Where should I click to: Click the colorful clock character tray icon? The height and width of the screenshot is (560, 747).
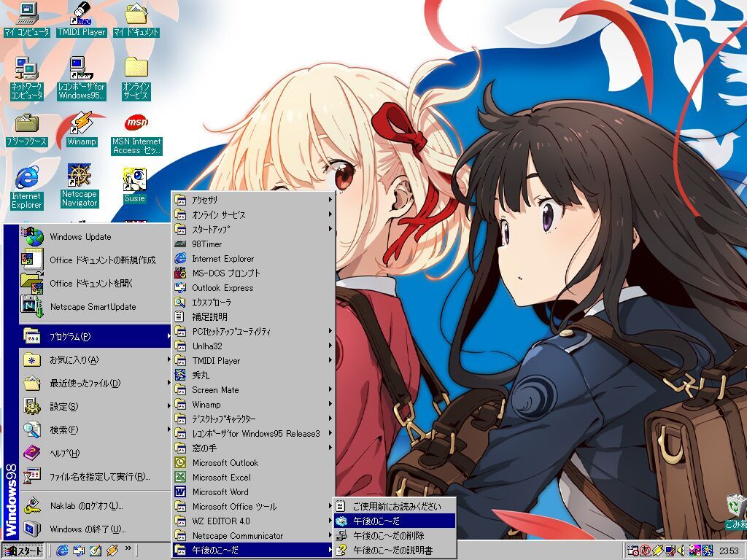pos(694,551)
